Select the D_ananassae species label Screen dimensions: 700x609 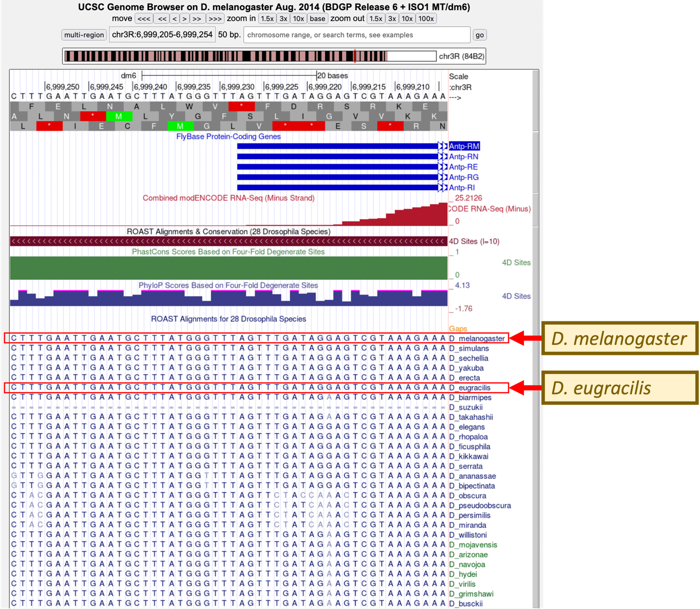click(472, 476)
